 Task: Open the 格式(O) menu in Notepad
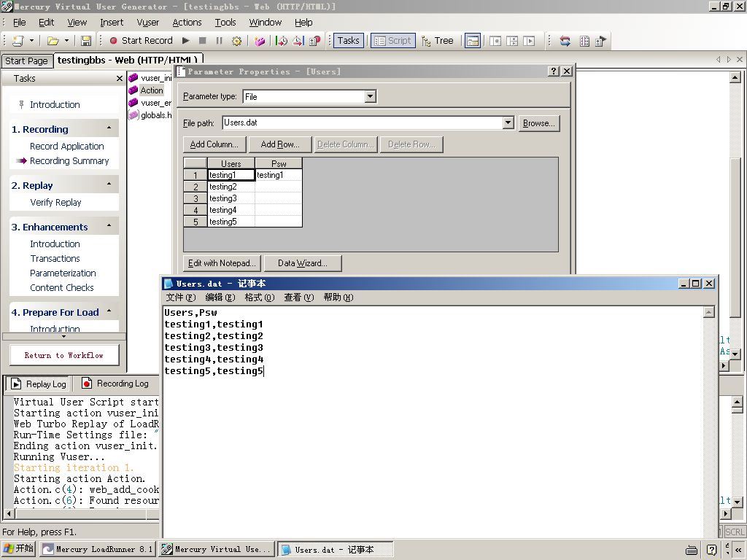259,297
